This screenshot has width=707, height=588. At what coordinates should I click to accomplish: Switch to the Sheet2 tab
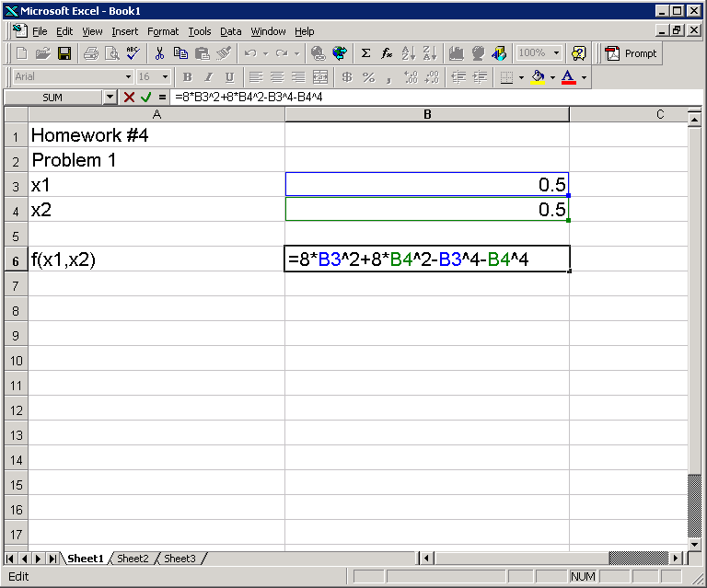tap(133, 559)
